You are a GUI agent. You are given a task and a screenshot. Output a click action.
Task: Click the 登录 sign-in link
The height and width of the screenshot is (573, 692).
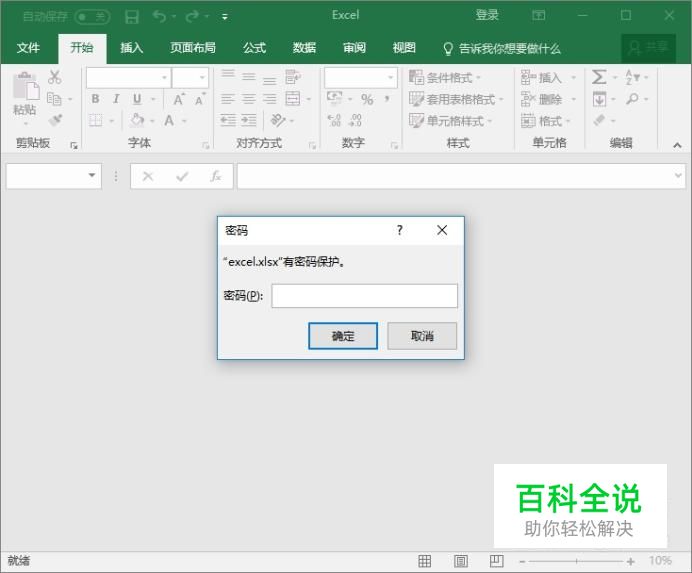[487, 15]
